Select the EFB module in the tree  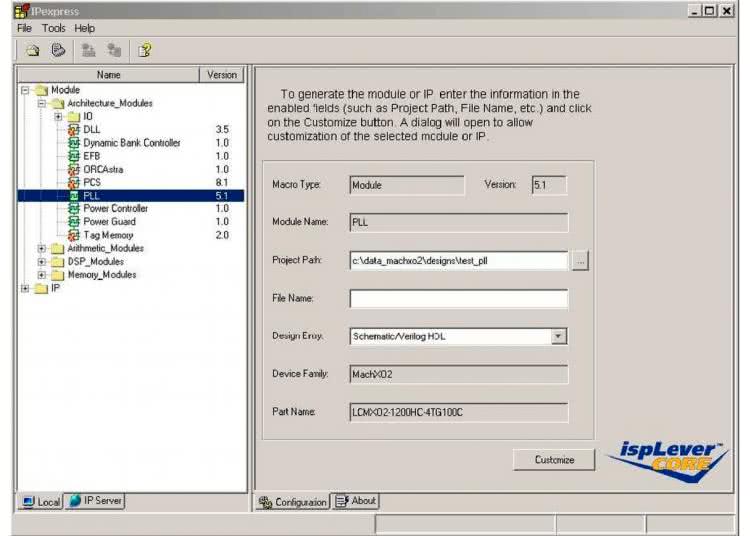coord(92,156)
